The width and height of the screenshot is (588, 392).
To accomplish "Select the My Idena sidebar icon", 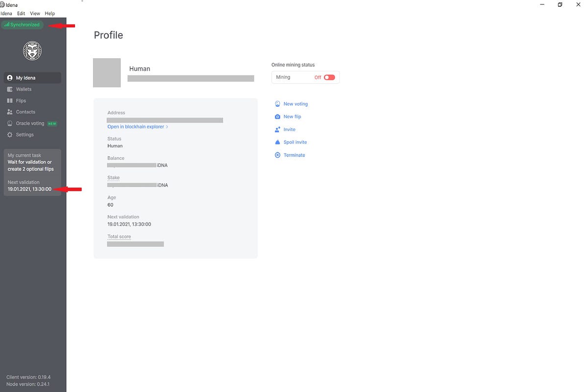I will (x=10, y=77).
